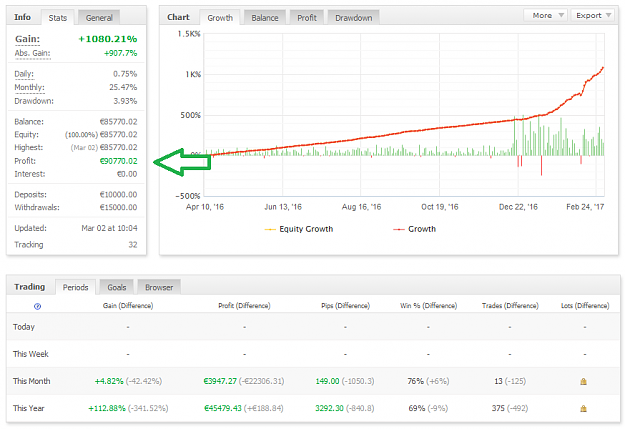Click This Year pips 3292.30

click(329, 408)
